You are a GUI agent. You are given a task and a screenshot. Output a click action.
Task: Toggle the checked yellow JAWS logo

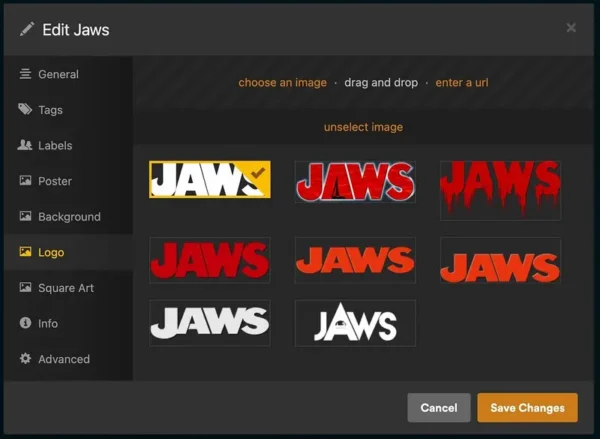coord(209,180)
